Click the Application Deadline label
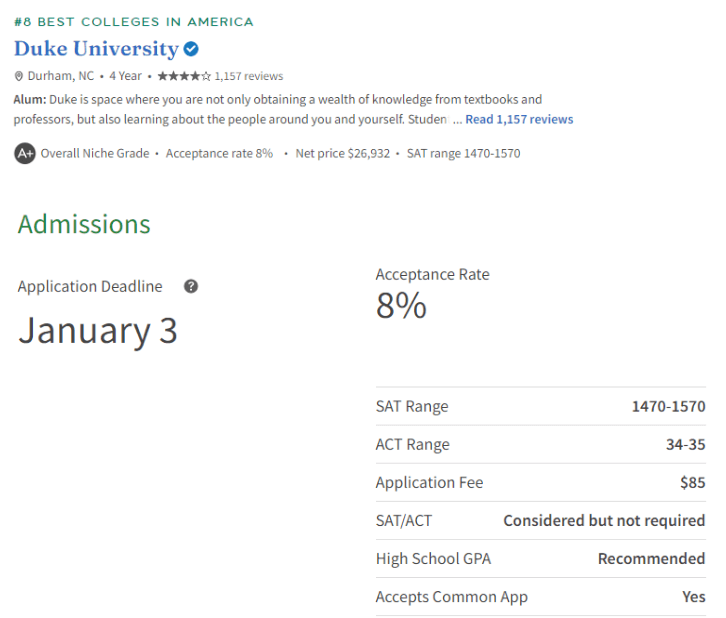 tap(90, 287)
